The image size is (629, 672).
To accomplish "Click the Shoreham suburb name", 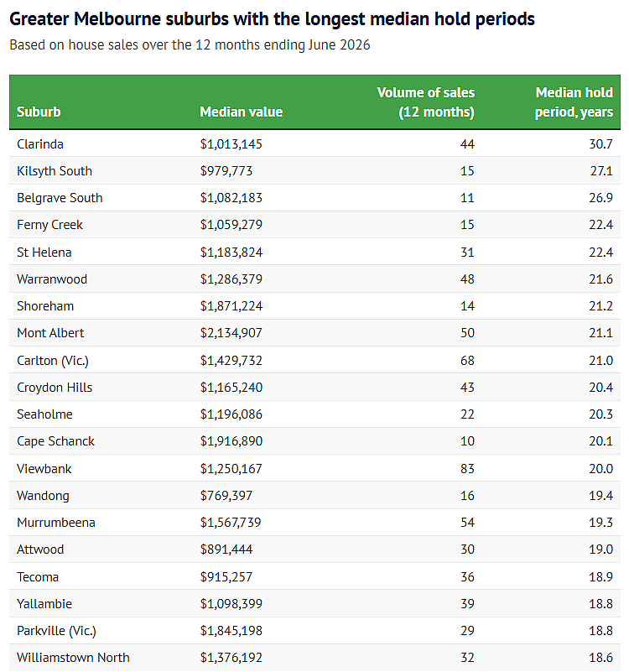I will pos(45,306).
